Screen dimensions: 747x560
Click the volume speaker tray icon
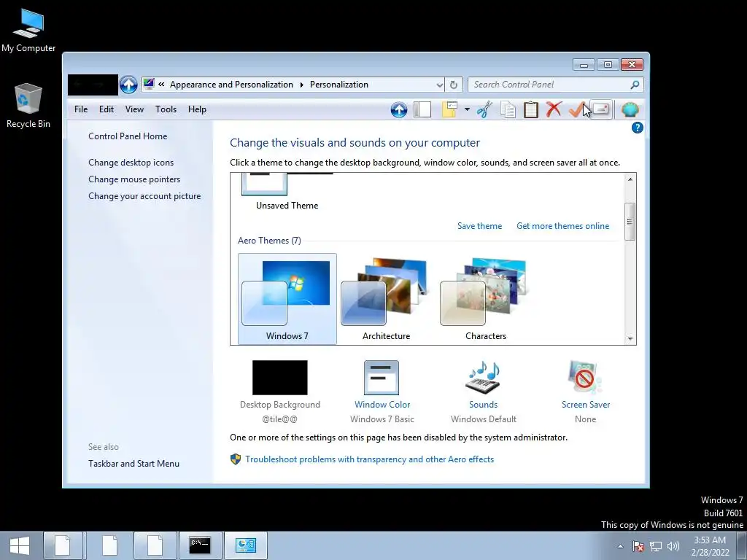click(x=673, y=546)
